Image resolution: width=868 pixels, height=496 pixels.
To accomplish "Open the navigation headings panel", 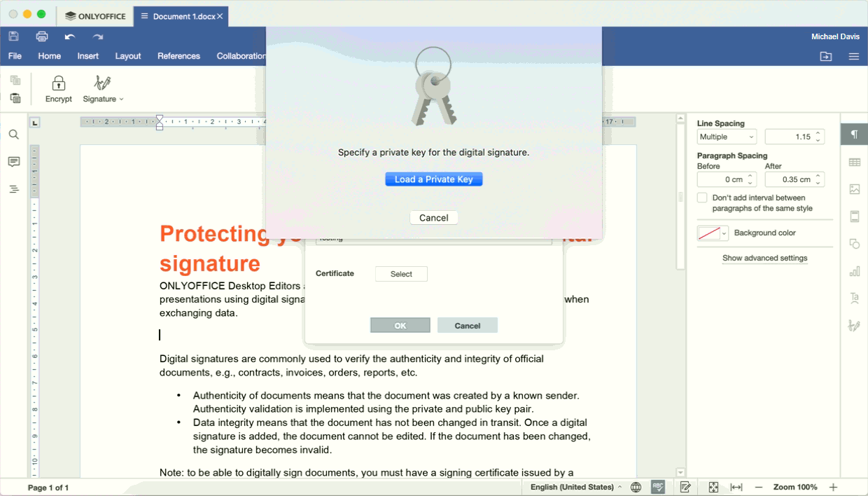I will click(13, 188).
